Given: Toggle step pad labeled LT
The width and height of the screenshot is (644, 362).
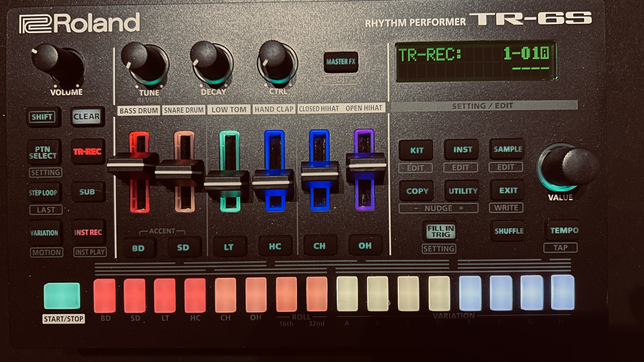Looking at the screenshot, I should pos(165,295).
